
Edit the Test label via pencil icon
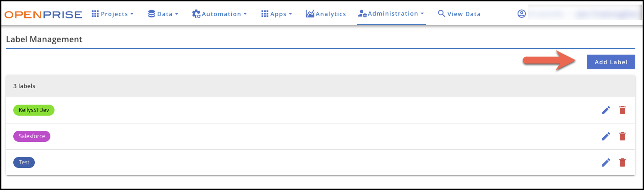point(606,162)
